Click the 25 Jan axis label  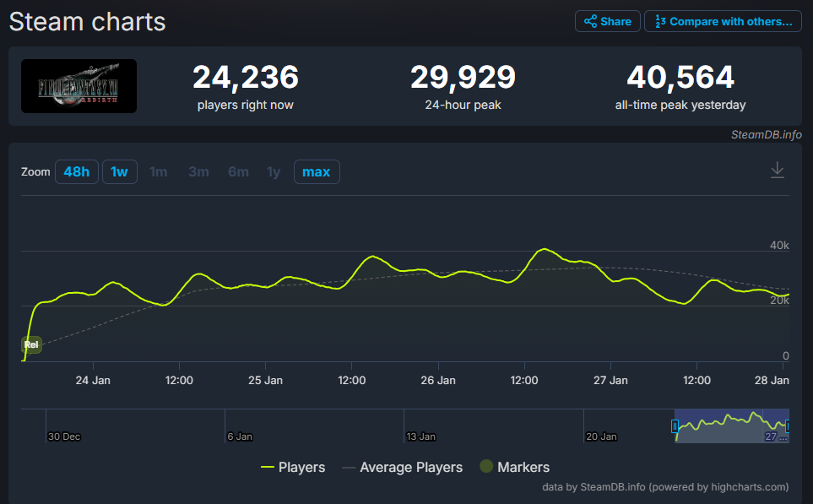click(x=265, y=381)
